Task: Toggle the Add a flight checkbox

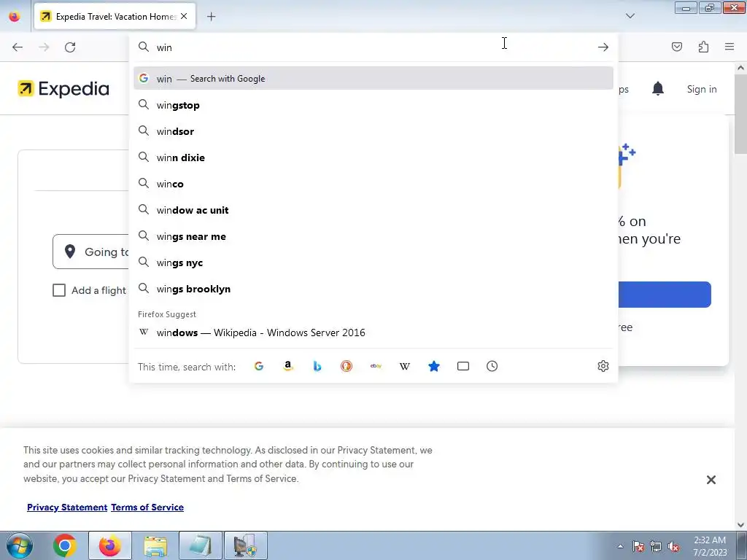Action: pos(59,290)
